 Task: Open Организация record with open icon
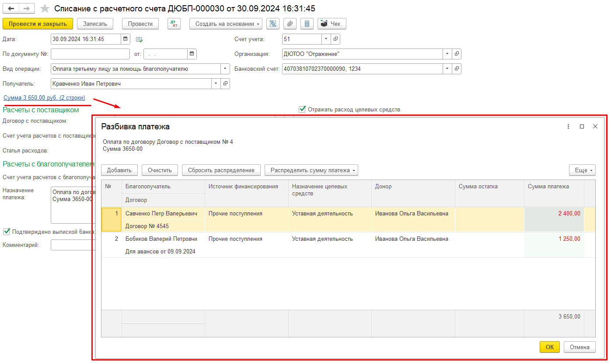(457, 54)
